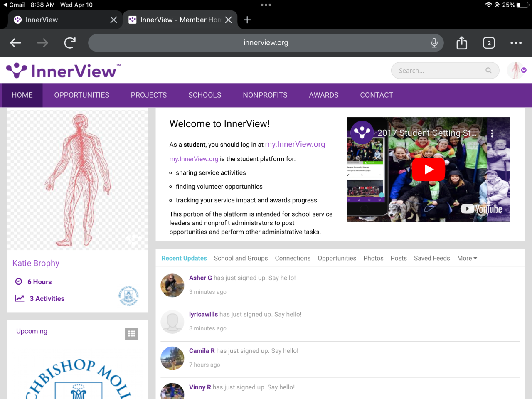Open the profile avatar dropdown in header

coord(517,71)
